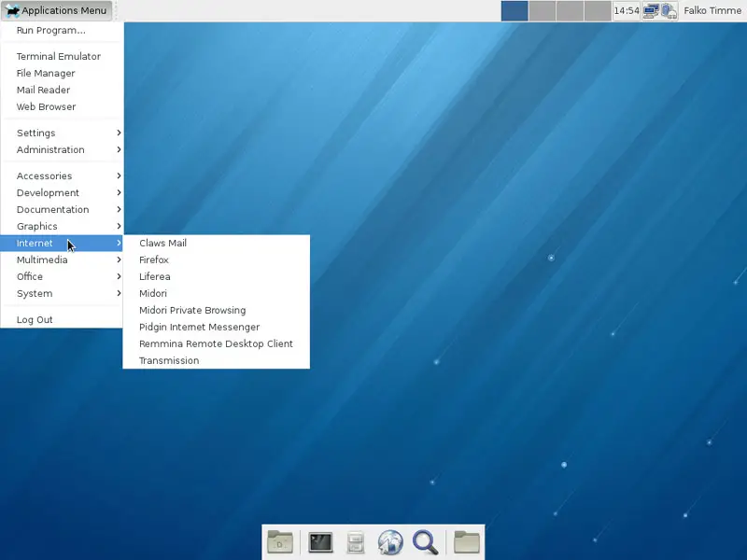Open Remmina Remote Desktop Client
Image resolution: width=747 pixels, height=560 pixels.
coord(217,343)
